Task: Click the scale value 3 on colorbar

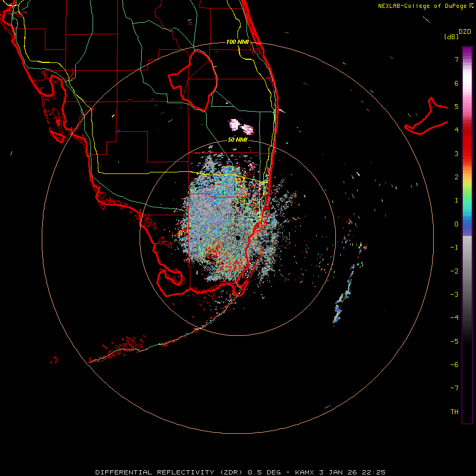Action: click(x=456, y=153)
